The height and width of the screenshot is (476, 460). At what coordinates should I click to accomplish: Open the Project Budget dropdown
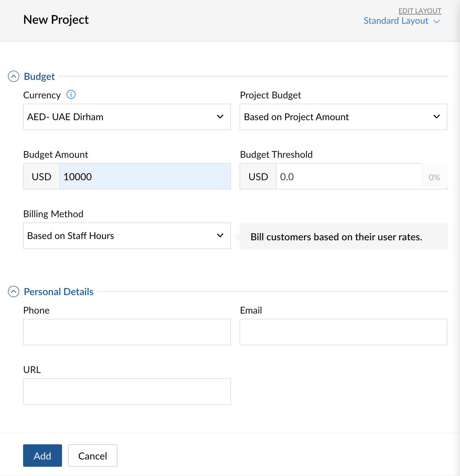pos(344,117)
